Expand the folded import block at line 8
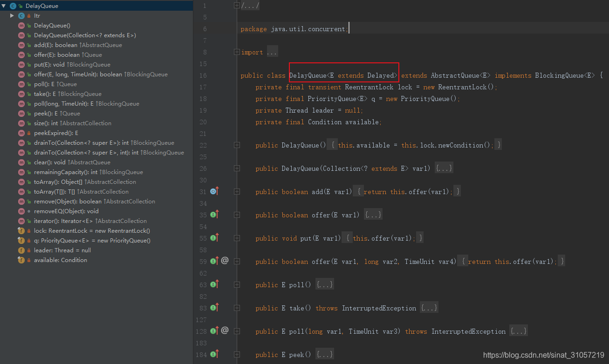This screenshot has width=609, height=364. pyautogui.click(x=237, y=52)
